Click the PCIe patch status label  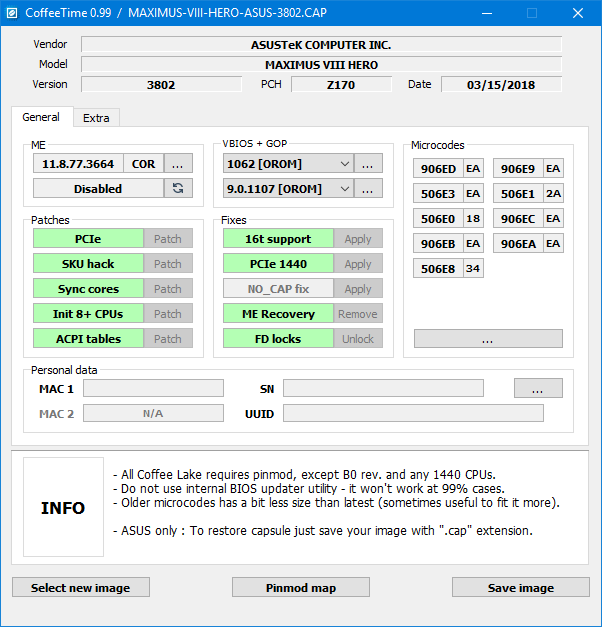click(88, 239)
